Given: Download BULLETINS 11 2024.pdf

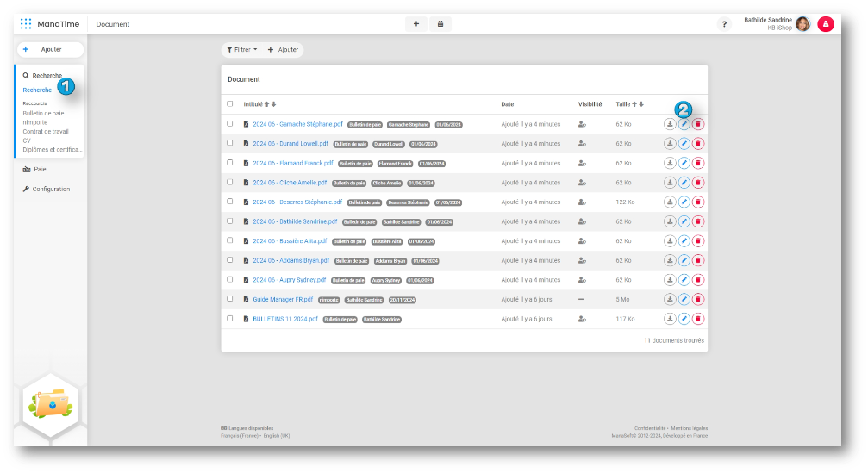Looking at the screenshot, I should click(670, 319).
